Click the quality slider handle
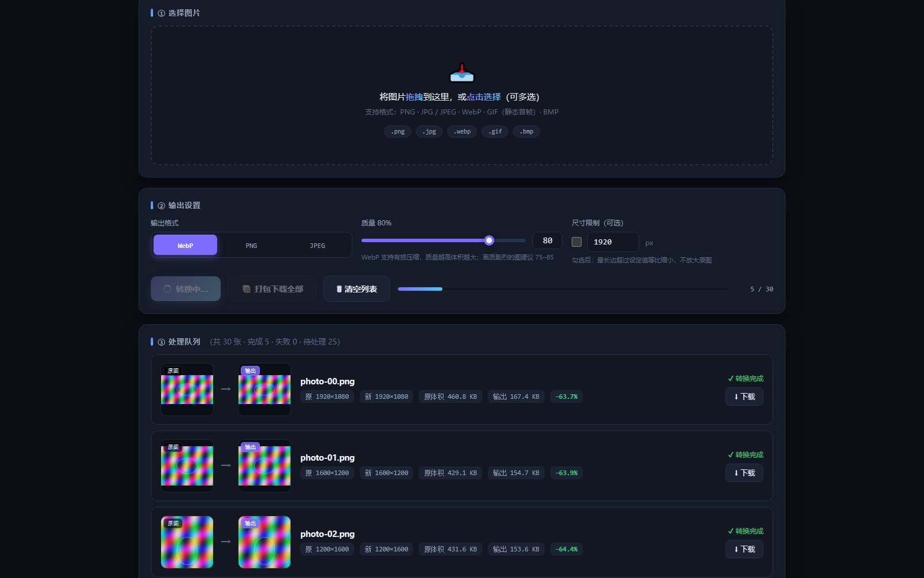The image size is (924, 578). 489,240
